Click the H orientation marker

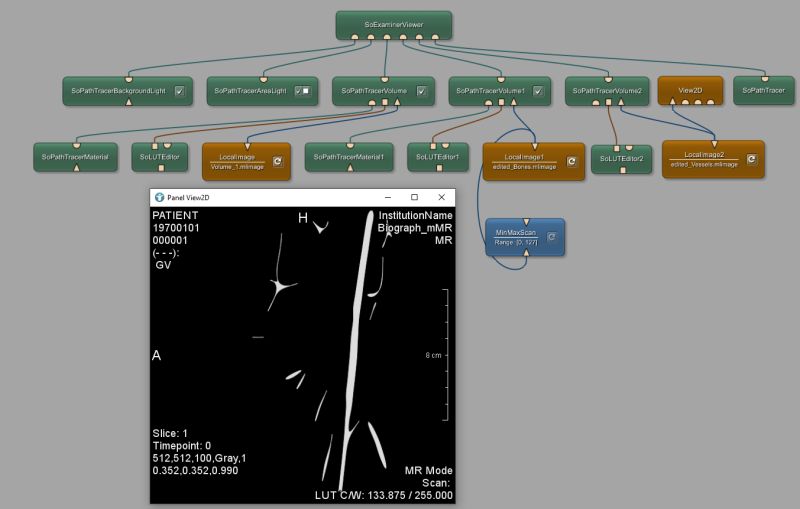pyautogui.click(x=303, y=218)
